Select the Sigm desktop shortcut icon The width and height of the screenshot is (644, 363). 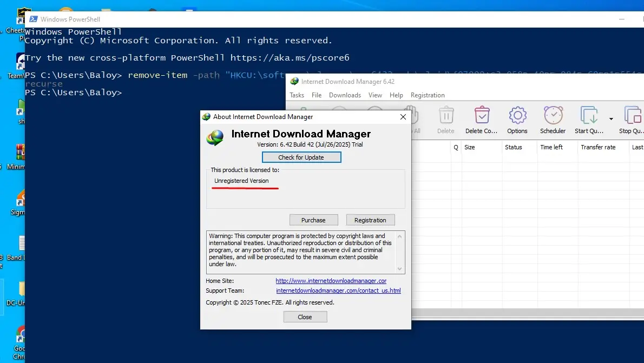[x=21, y=197]
